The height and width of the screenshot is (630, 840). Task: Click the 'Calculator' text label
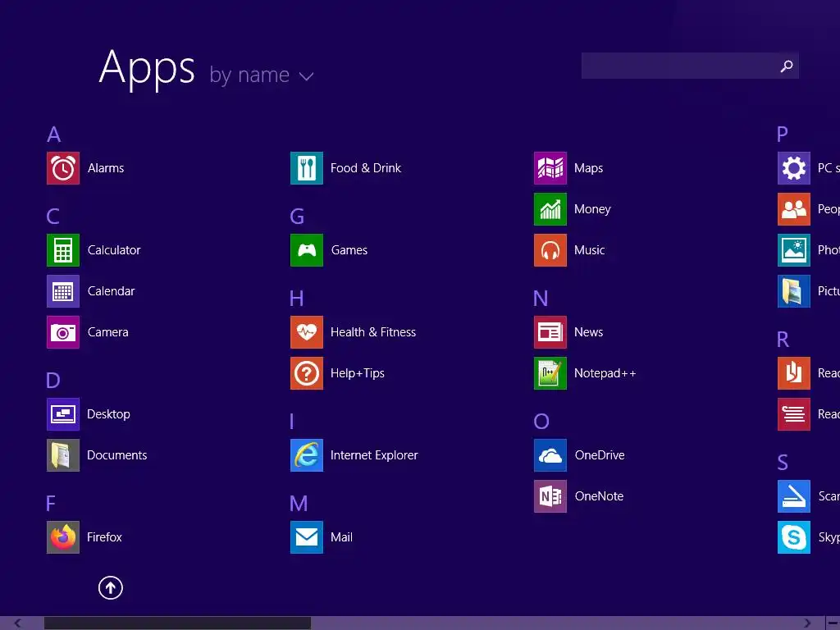(114, 250)
